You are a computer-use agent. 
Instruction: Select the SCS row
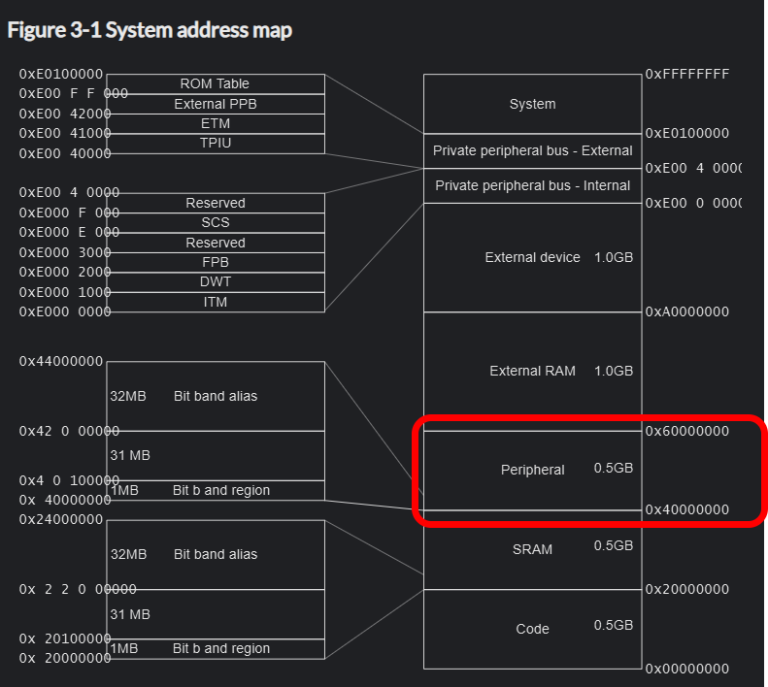pyautogui.click(x=215, y=223)
